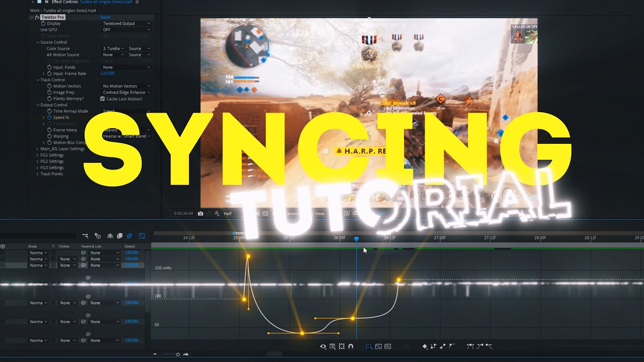Expand Main_BG Layer Settings group

38,149
